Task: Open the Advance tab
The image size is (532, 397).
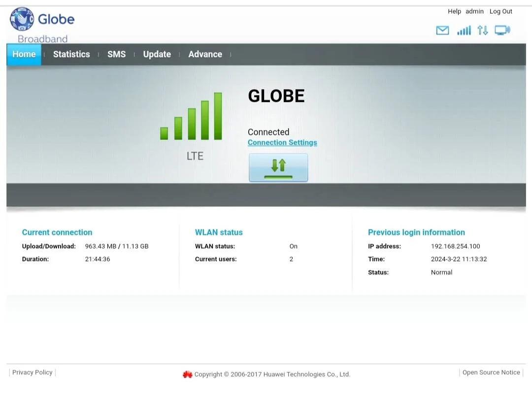Action: point(205,54)
